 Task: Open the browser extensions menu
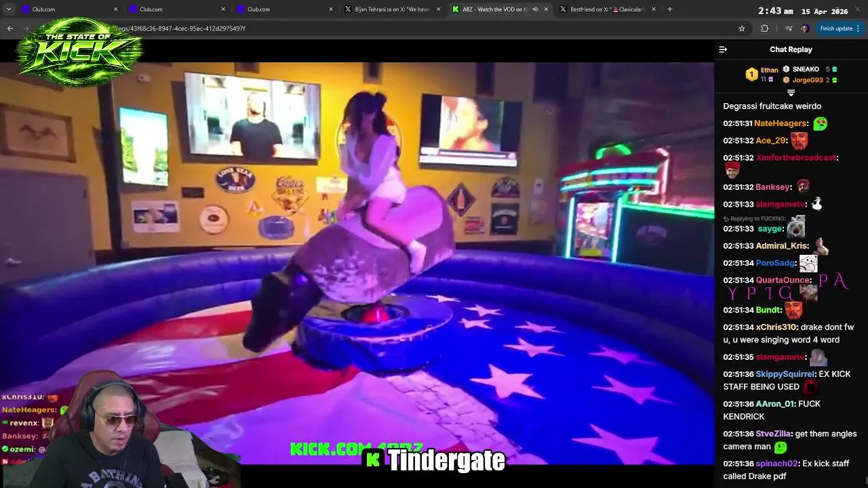point(765,28)
